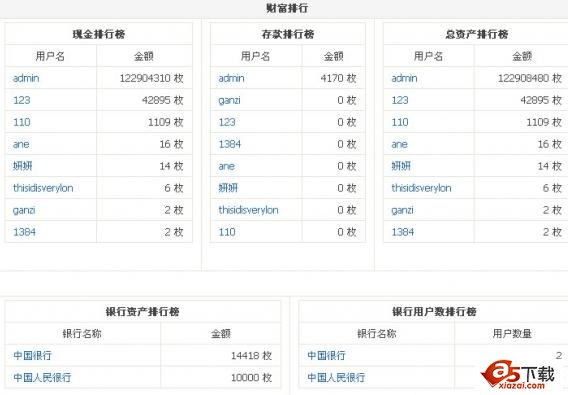Open admin link in 总资产排行榜 table

(404, 78)
